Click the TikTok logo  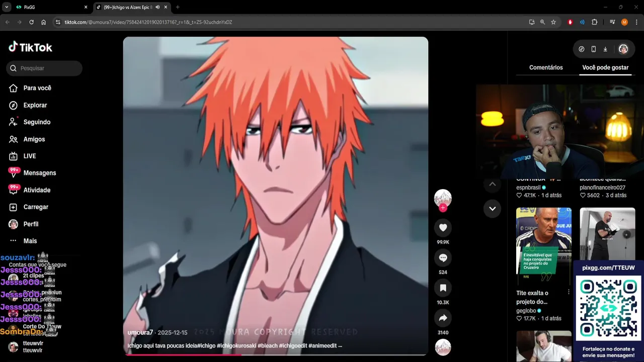click(x=30, y=47)
